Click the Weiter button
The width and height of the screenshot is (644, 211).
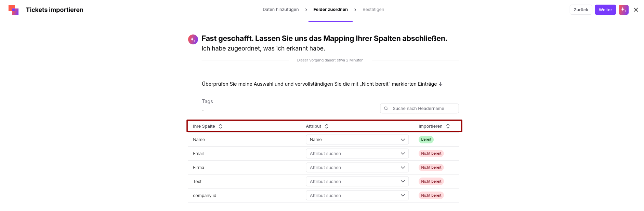click(x=605, y=10)
